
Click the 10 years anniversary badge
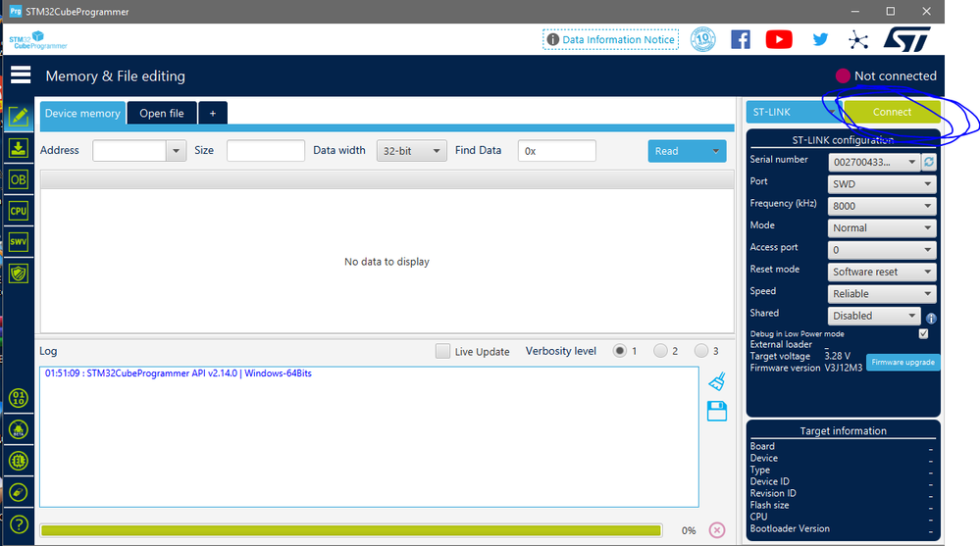703,39
